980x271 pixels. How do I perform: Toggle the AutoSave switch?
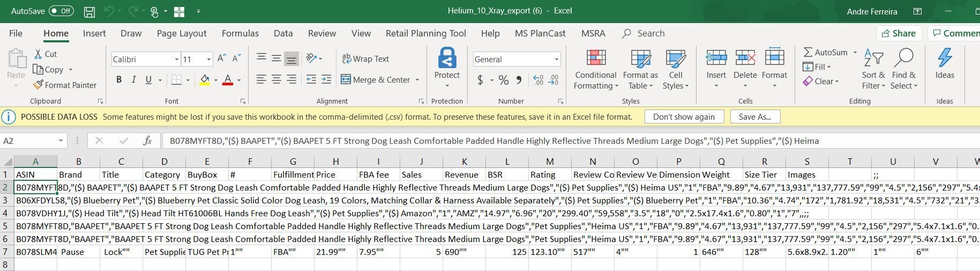click(x=61, y=11)
